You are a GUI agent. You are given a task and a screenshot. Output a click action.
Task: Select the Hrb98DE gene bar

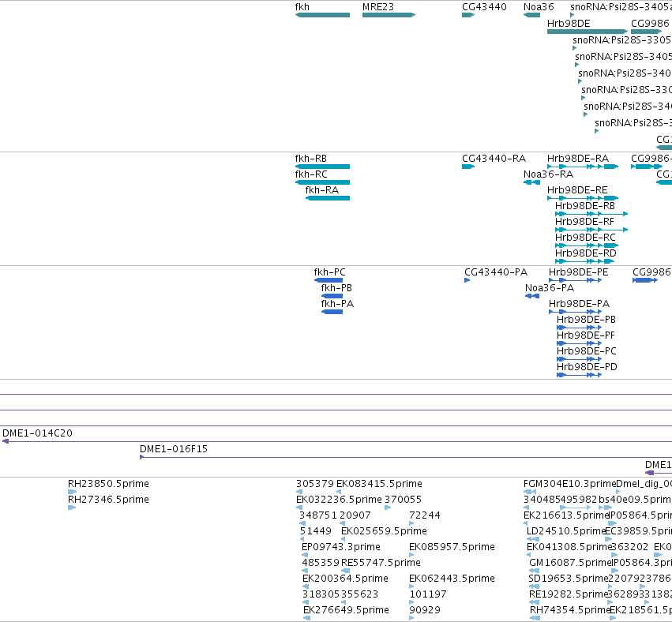point(588,32)
